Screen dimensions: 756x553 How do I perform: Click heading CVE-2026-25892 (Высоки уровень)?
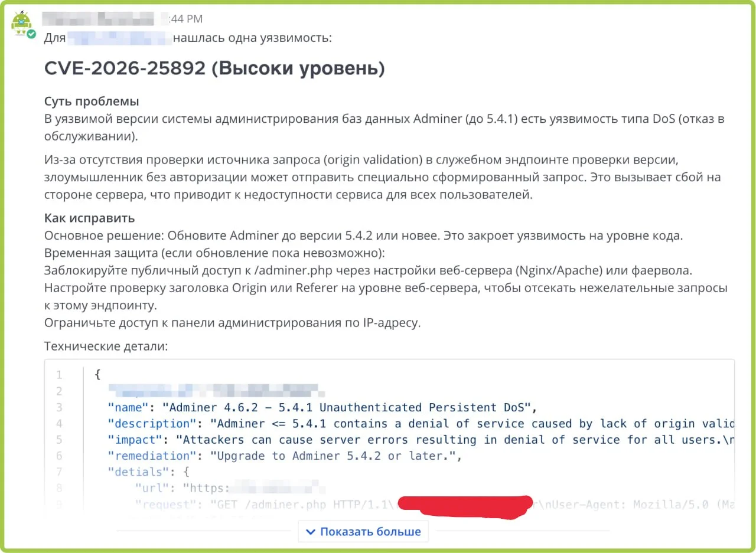(214, 68)
